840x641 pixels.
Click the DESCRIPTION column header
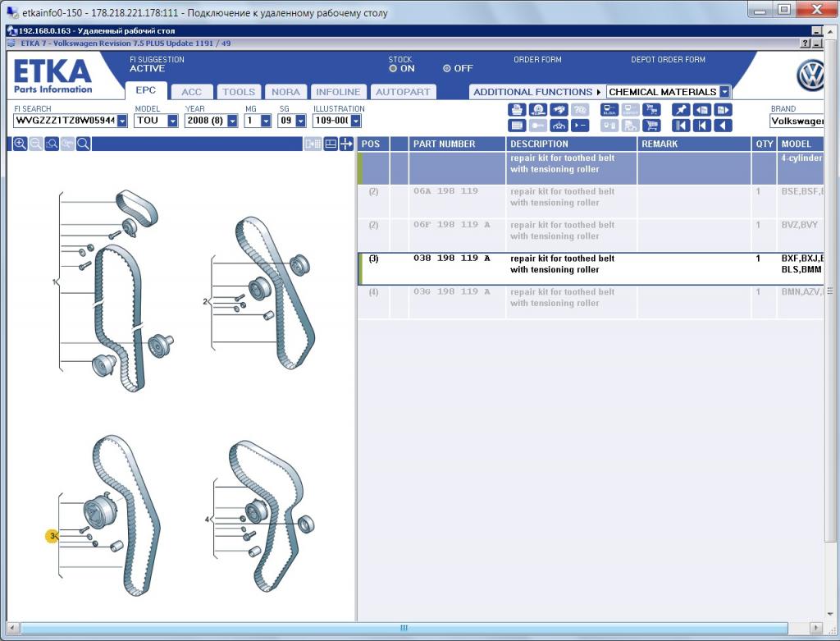pos(571,144)
